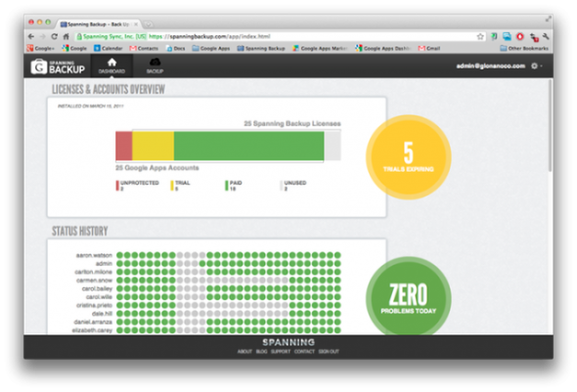
Task: Open the Google bookmark
Action: click(x=74, y=48)
